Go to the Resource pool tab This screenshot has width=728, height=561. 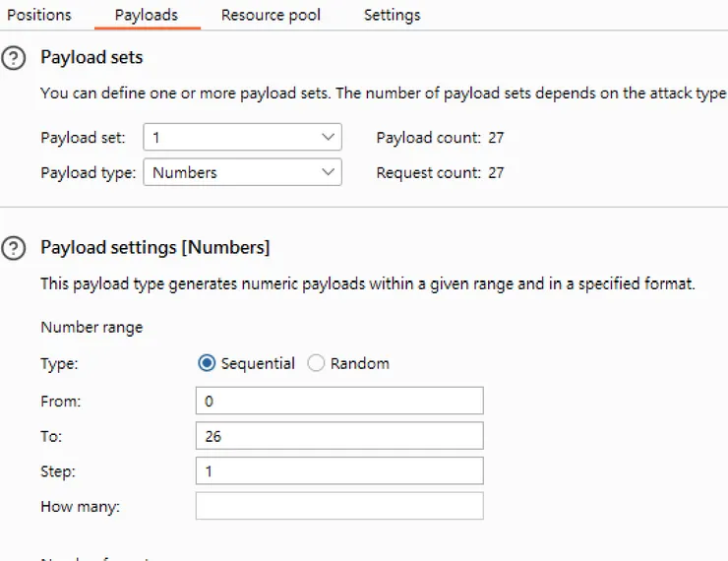point(271,15)
